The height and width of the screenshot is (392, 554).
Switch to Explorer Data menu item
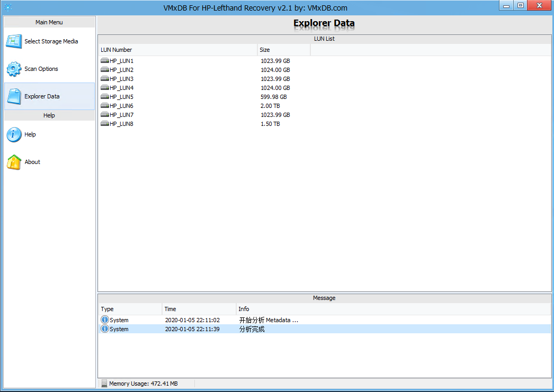(x=49, y=96)
